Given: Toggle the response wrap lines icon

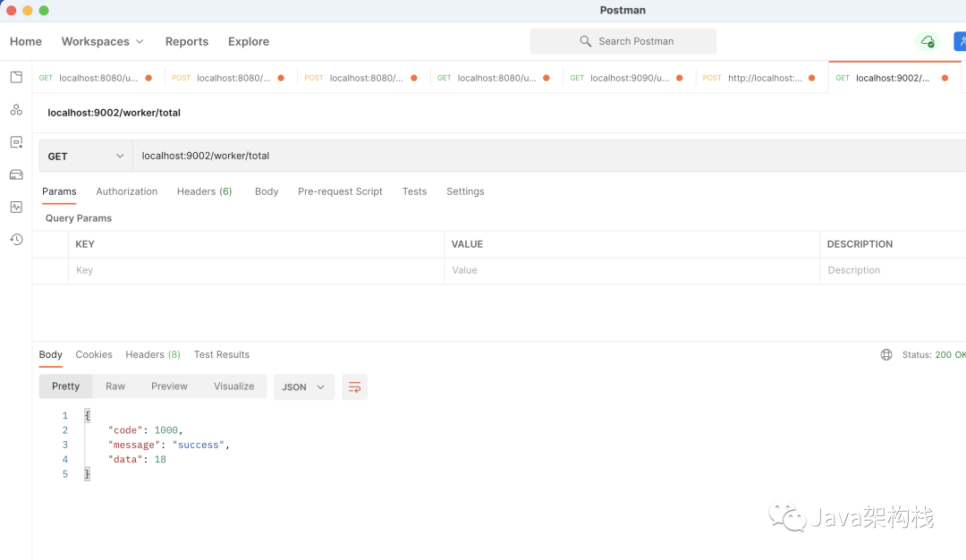Looking at the screenshot, I should pyautogui.click(x=354, y=387).
